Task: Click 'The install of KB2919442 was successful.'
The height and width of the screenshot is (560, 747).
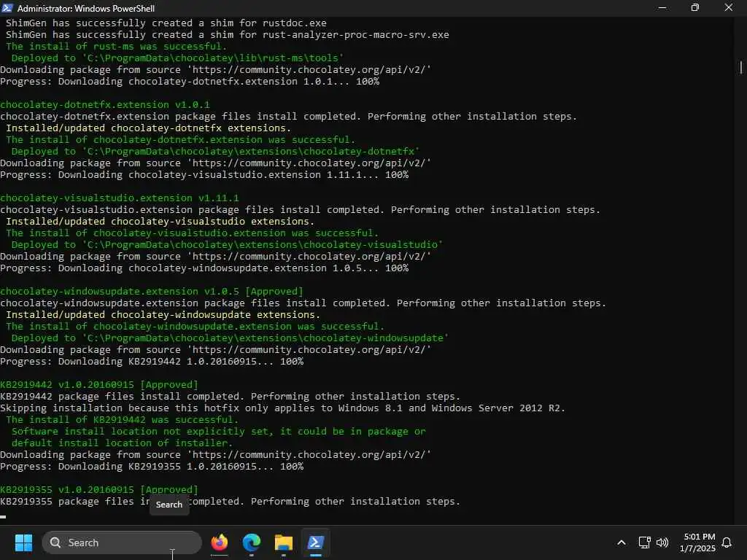Action: (122, 419)
